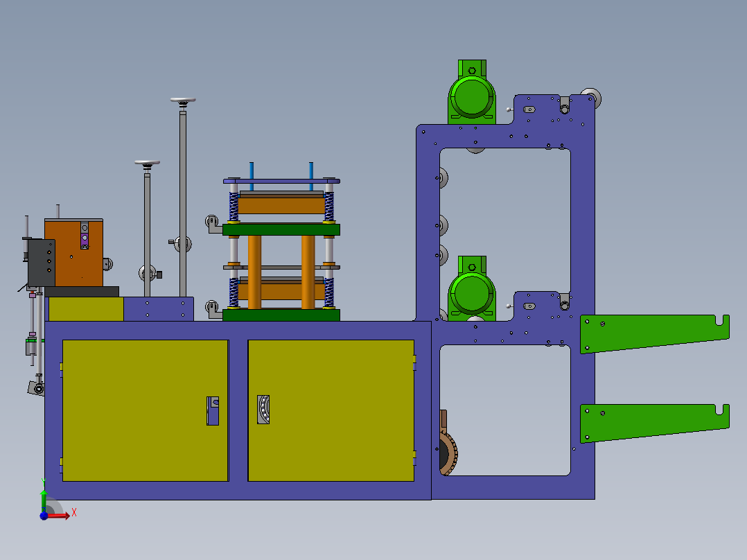Pick the left blue guide pin above press
The image size is (747, 560).
[252, 176]
